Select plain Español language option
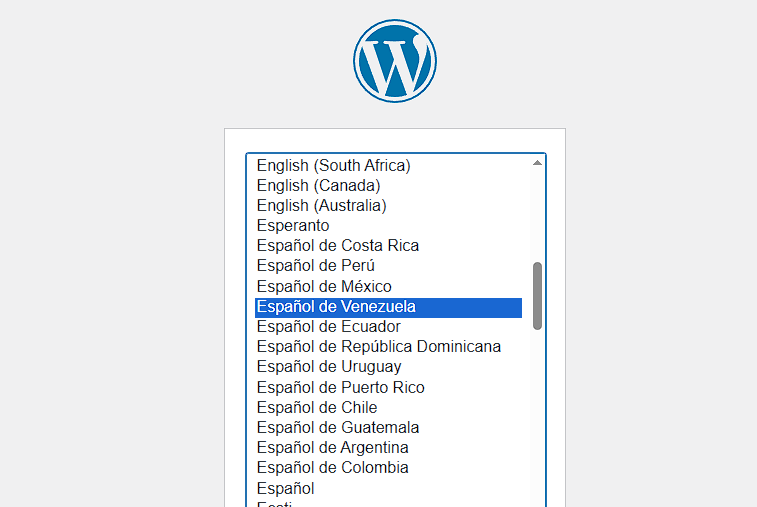 pos(285,488)
